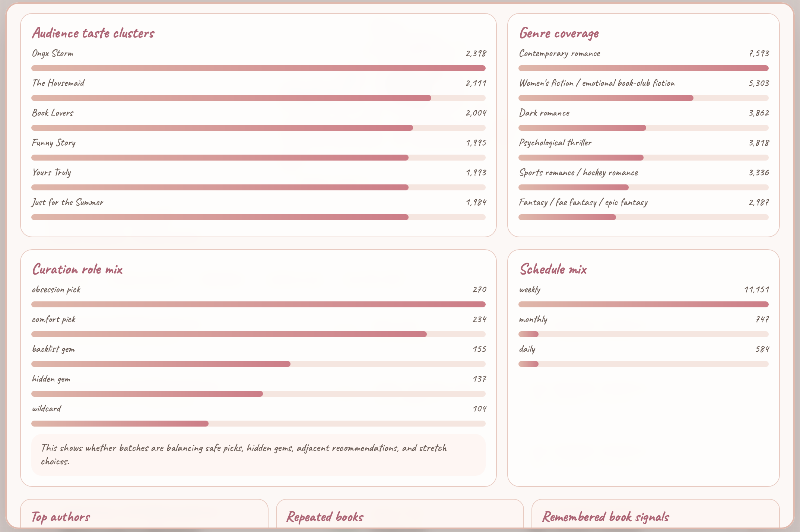Click the daily value 584

(763, 349)
